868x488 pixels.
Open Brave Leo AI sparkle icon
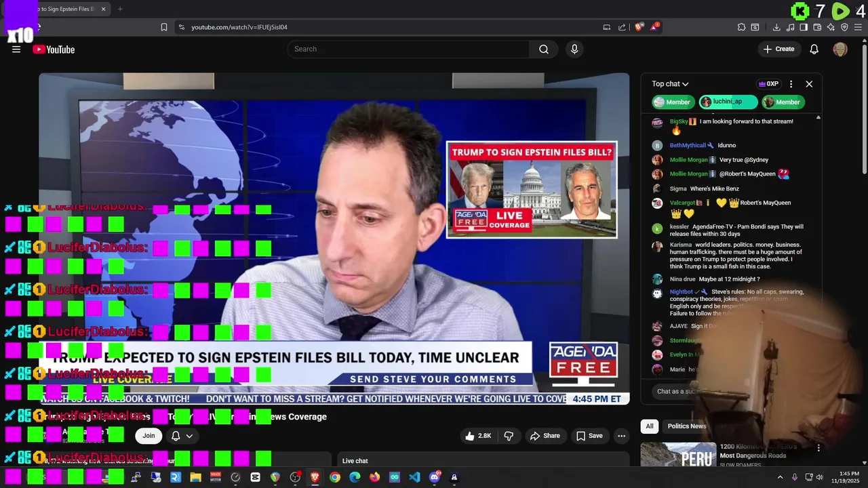click(x=831, y=27)
